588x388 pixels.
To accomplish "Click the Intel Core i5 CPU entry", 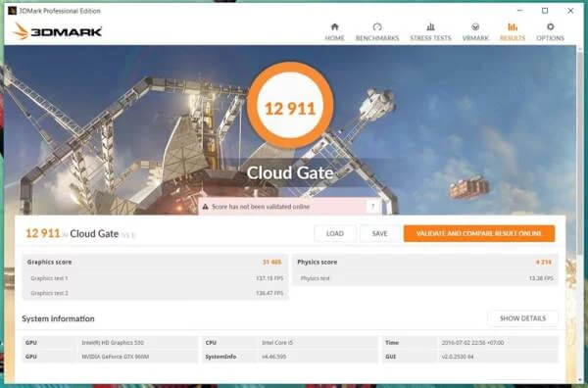I will pyautogui.click(x=276, y=343).
